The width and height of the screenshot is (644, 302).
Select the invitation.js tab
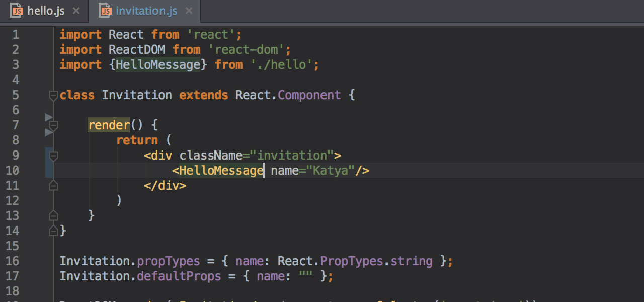(146, 11)
